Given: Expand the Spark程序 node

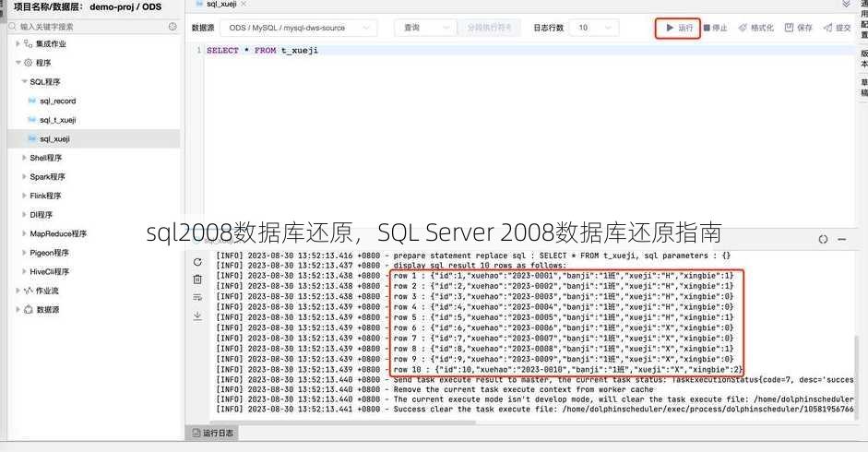Looking at the screenshot, I should click(24, 177).
